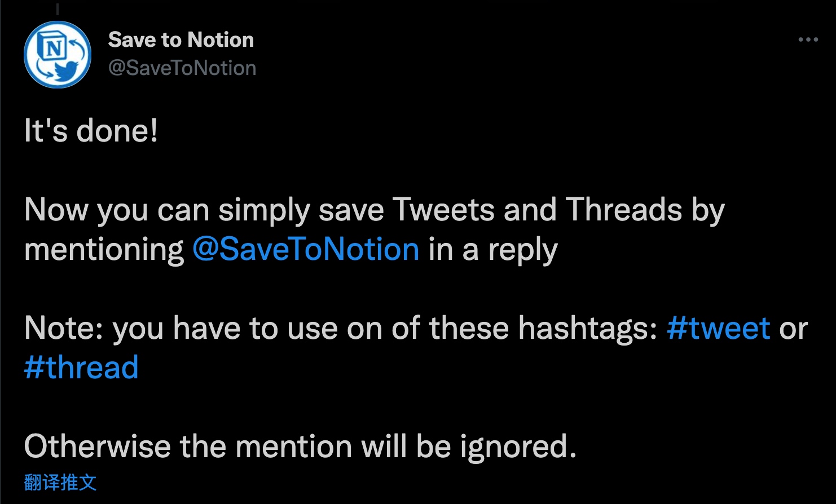This screenshot has height=504, width=836.
Task: Click the "Now you can simply save" line
Action: pos(203,210)
